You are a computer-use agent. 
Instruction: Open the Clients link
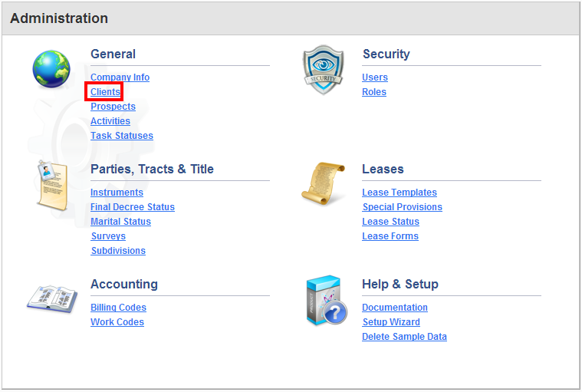(105, 92)
